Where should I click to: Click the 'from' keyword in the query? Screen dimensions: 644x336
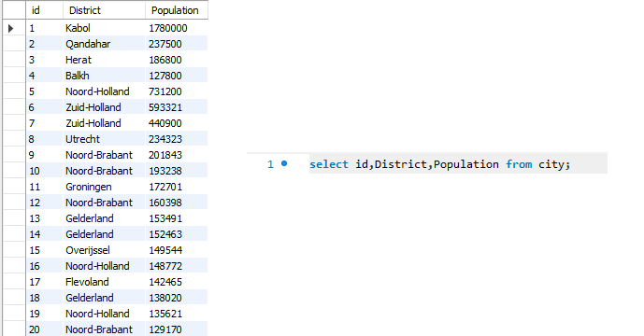click(519, 164)
